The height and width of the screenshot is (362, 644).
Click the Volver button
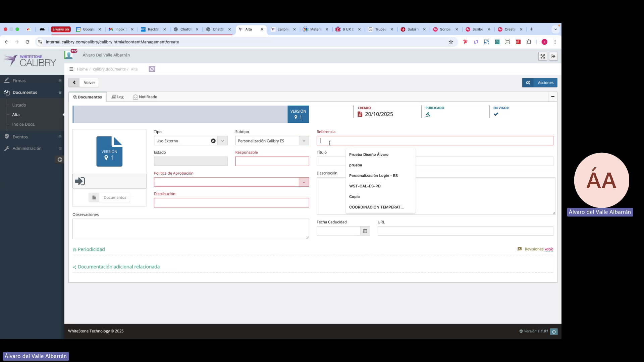(89, 82)
